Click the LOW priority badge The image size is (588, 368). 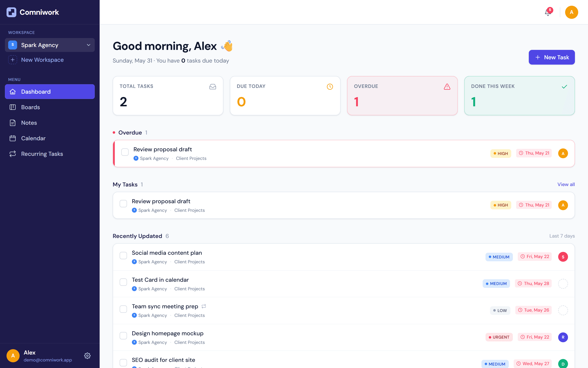(x=500, y=310)
